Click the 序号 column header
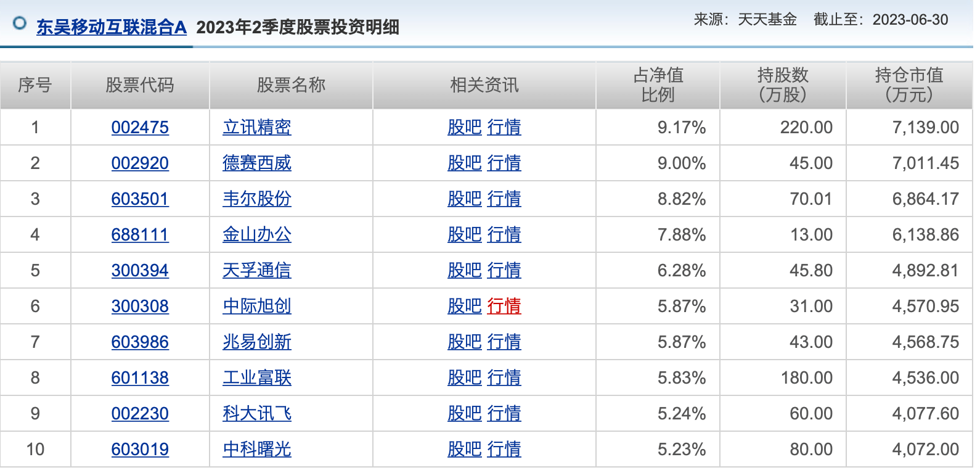The image size is (980, 470). [x=35, y=85]
